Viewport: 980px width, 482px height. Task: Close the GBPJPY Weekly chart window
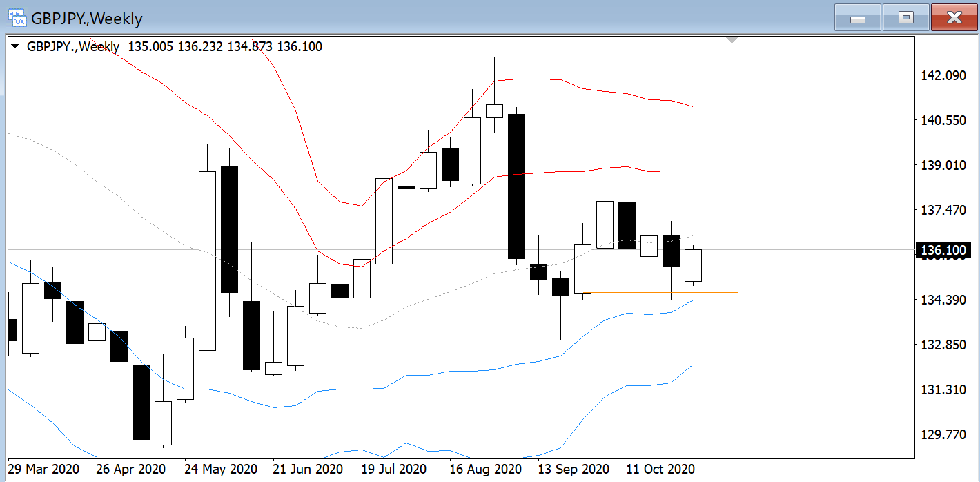coord(954,18)
